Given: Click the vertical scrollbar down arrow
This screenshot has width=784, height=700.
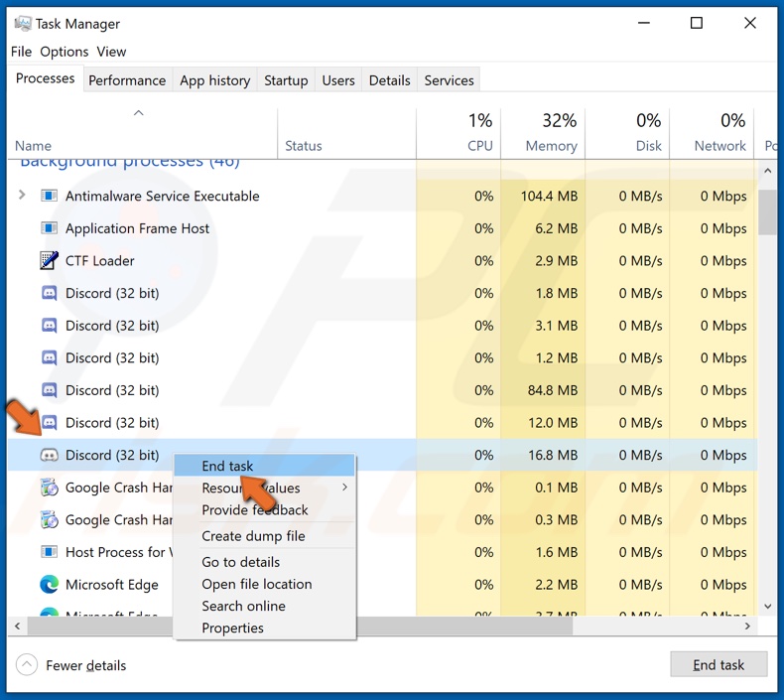Looking at the screenshot, I should tap(767, 607).
